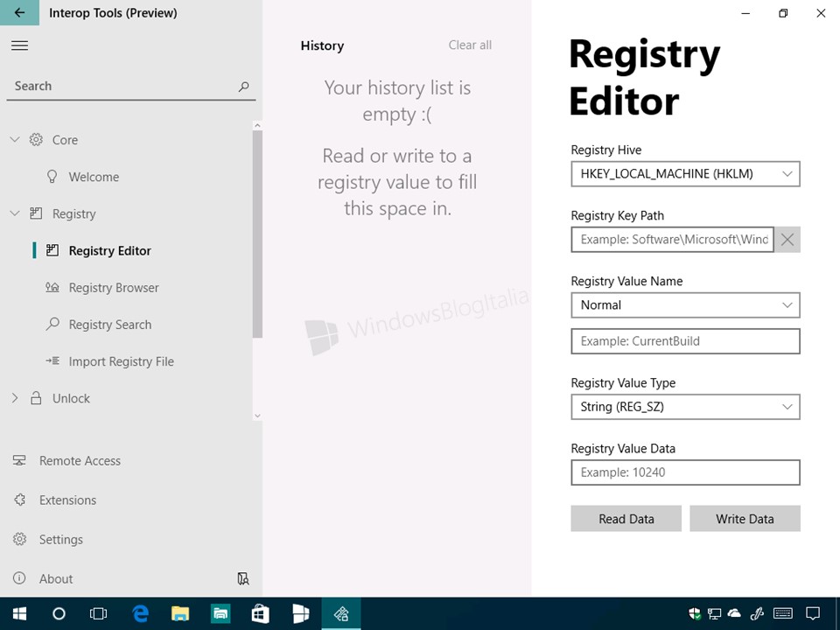
Task: Open the About page
Action: (56, 578)
